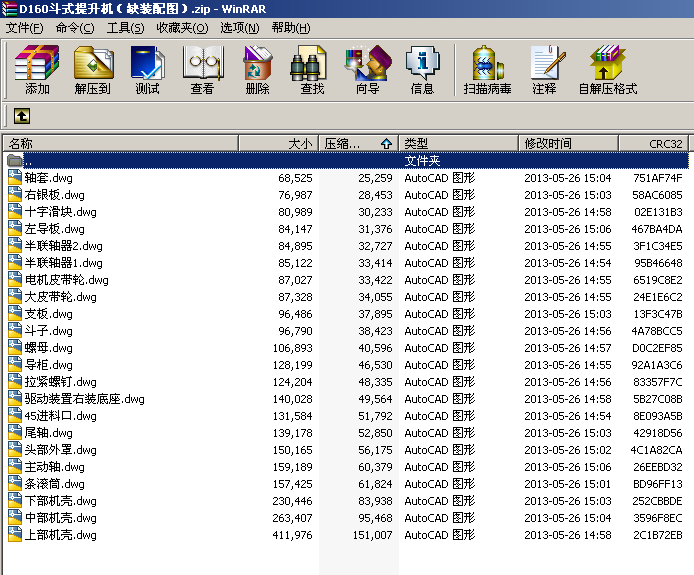Click the up one level arrow button
Image resolution: width=694 pixels, height=575 pixels.
point(22,116)
